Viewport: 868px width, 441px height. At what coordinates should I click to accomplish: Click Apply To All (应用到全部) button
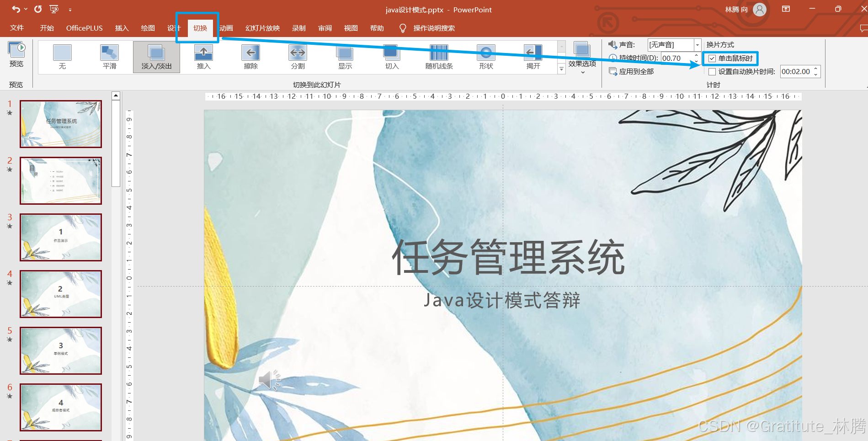pyautogui.click(x=631, y=71)
